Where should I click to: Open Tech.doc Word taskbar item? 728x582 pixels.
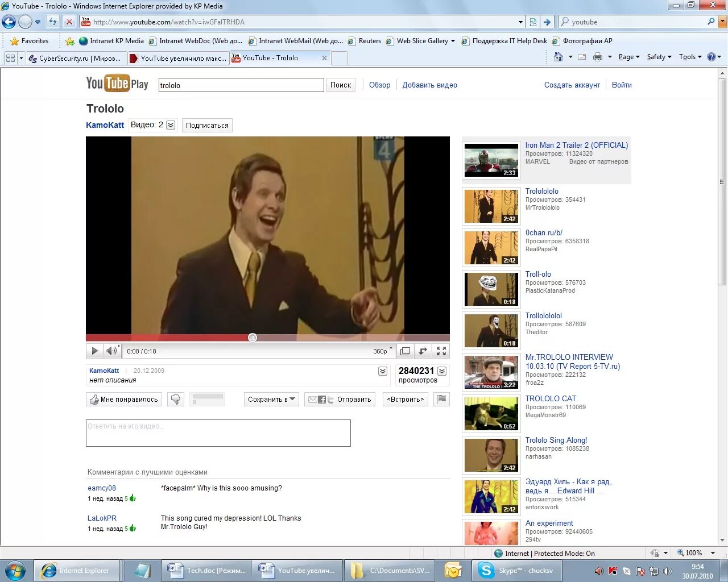[x=206, y=571]
